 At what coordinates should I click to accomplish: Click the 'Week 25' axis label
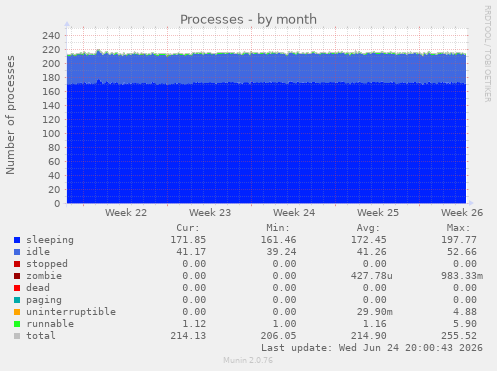pos(378,213)
